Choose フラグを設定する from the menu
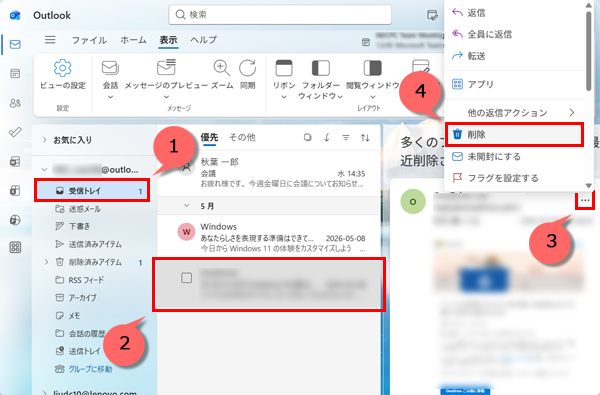Viewport: 600px width, 395px height. (514, 178)
